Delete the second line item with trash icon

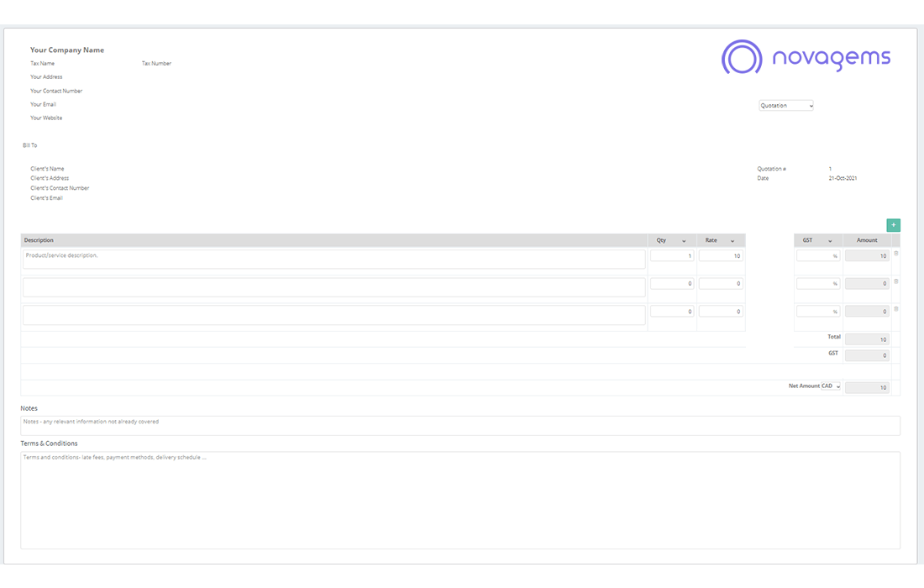(x=895, y=281)
